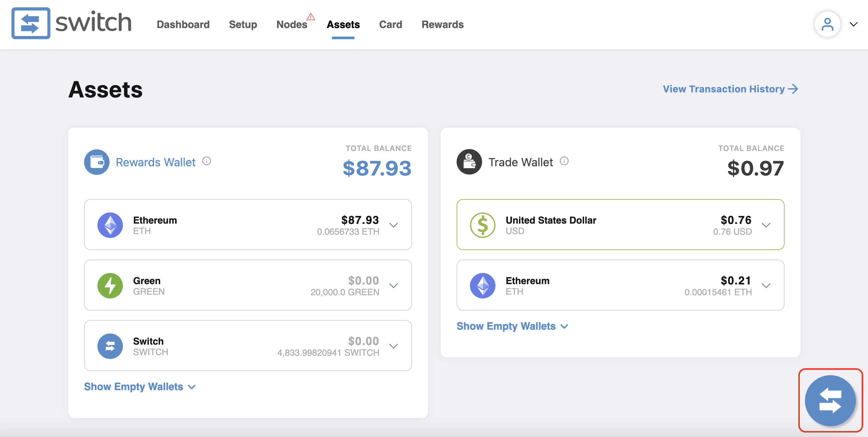This screenshot has width=868, height=437.
Task: Open the Setup tab
Action: point(243,25)
